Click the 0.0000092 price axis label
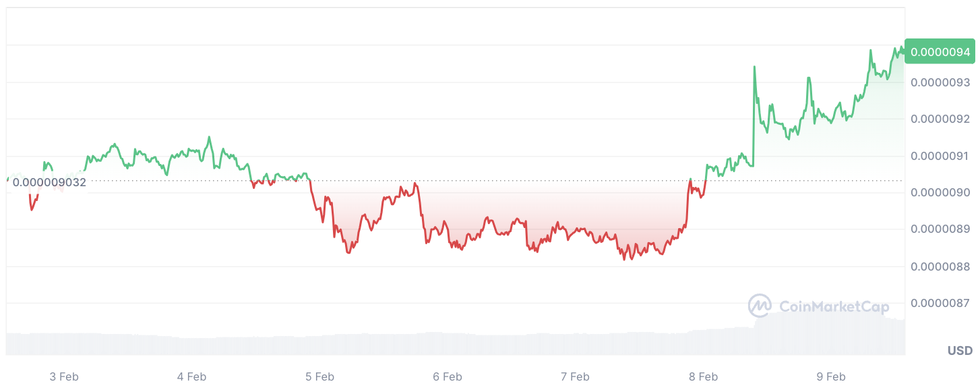This screenshot has width=980, height=390. 940,119
